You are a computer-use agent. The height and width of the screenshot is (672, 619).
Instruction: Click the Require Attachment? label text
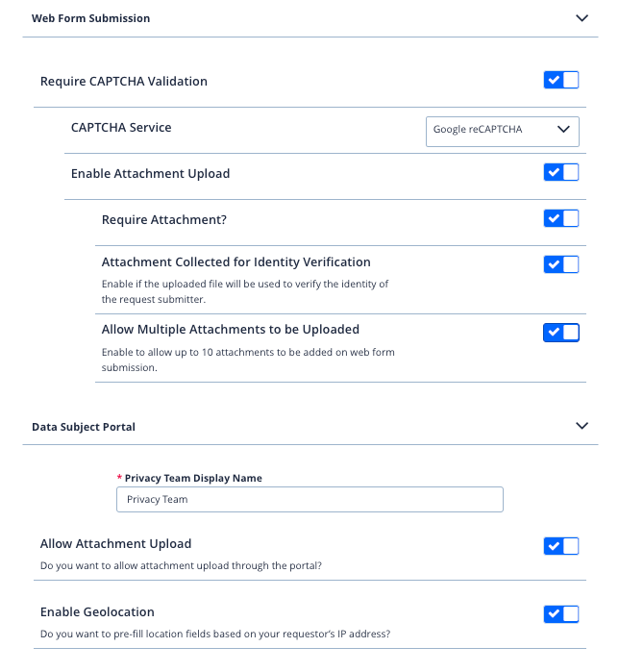coord(164,219)
